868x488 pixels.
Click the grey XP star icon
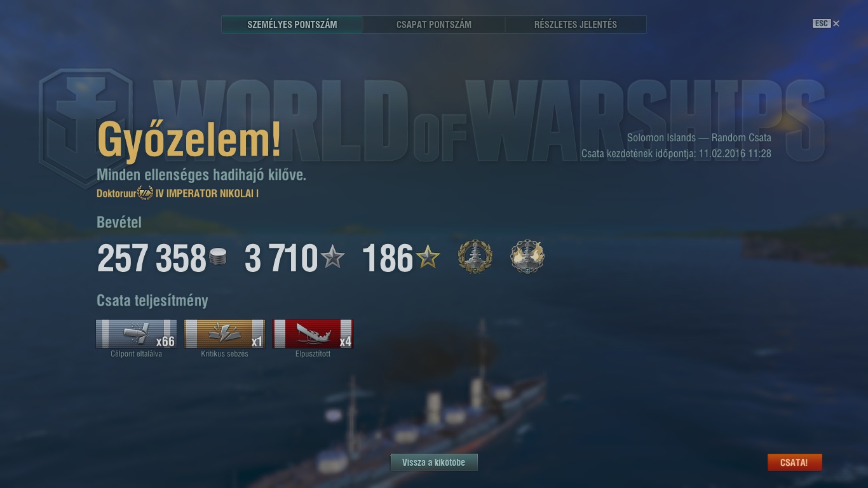(332, 257)
